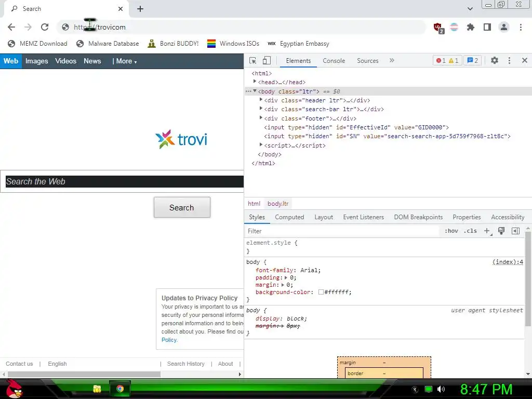The width and height of the screenshot is (532, 399).
Task: Open the More dropdown on trovi
Action: [126, 61]
